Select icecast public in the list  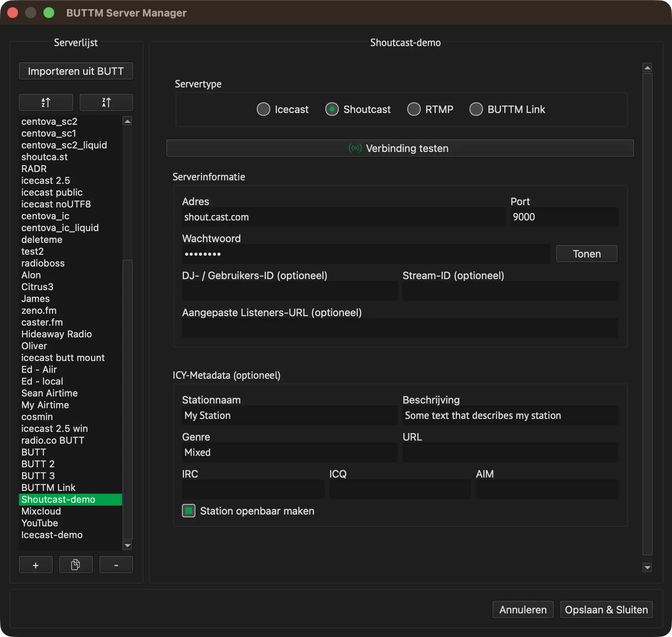(x=71, y=193)
